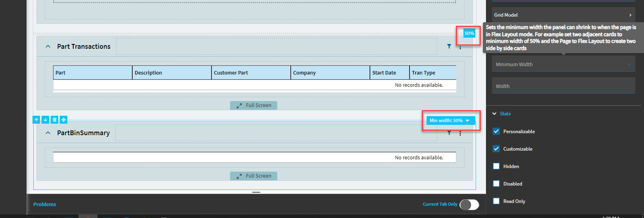
Task: Open the Min width: 50% dropdown badge
Action: pos(451,120)
